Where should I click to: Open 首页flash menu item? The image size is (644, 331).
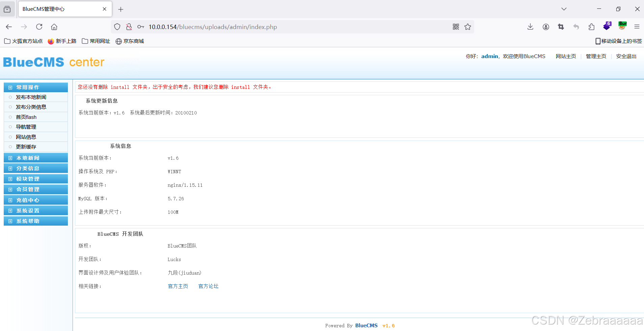tap(26, 117)
